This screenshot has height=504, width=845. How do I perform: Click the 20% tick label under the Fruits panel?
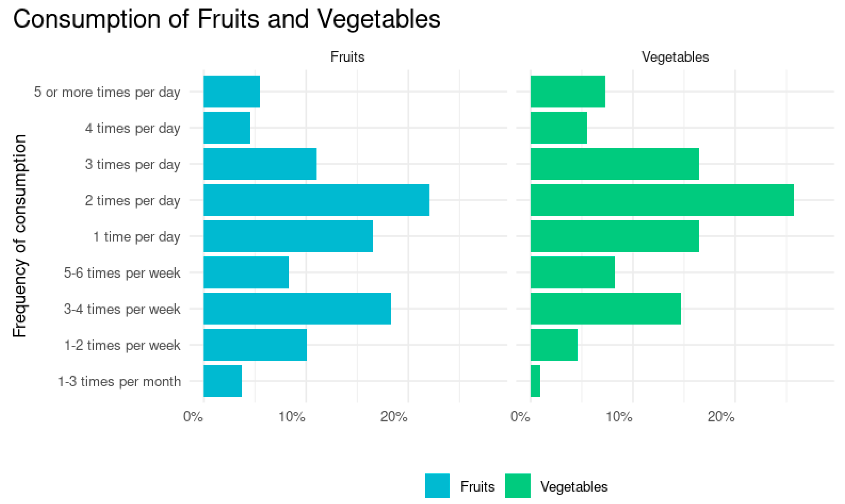393,416
